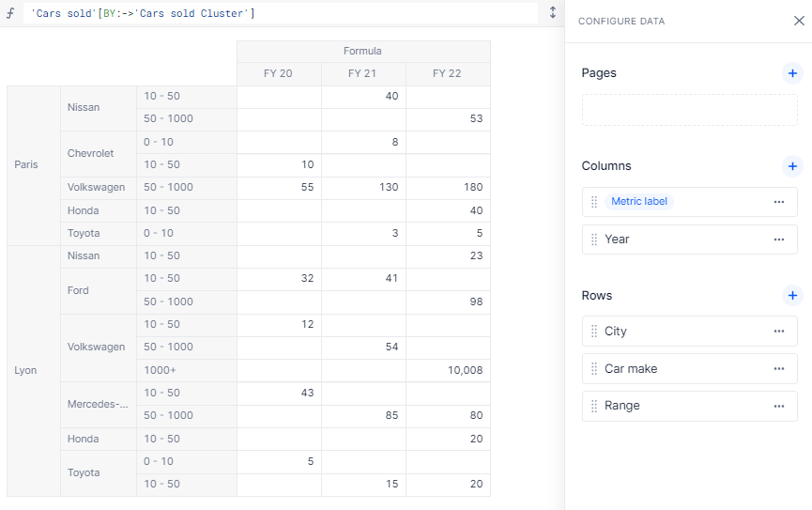Click the cell with value 8
812x510 pixels.
(x=363, y=142)
